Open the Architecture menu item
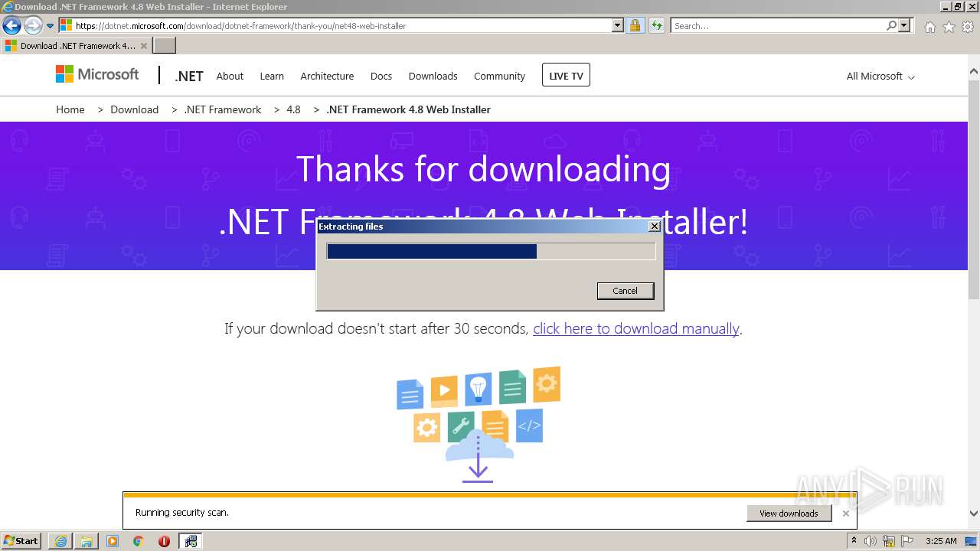 coord(327,76)
